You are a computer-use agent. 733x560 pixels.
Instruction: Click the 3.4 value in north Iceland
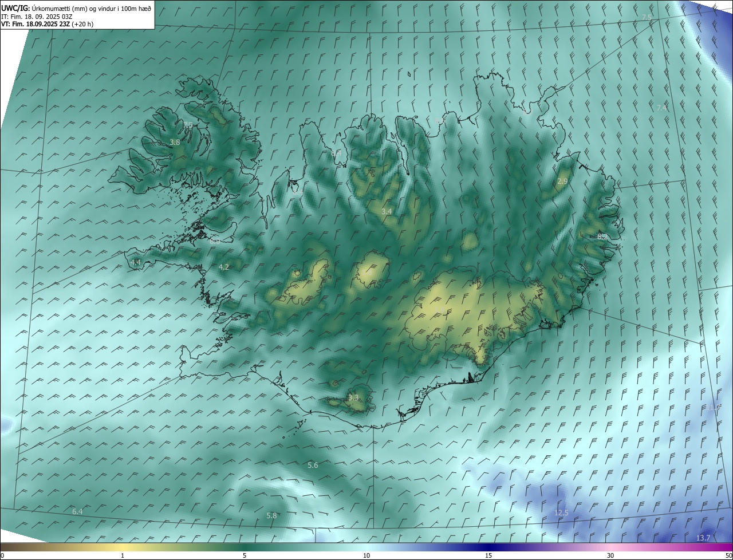coord(387,211)
